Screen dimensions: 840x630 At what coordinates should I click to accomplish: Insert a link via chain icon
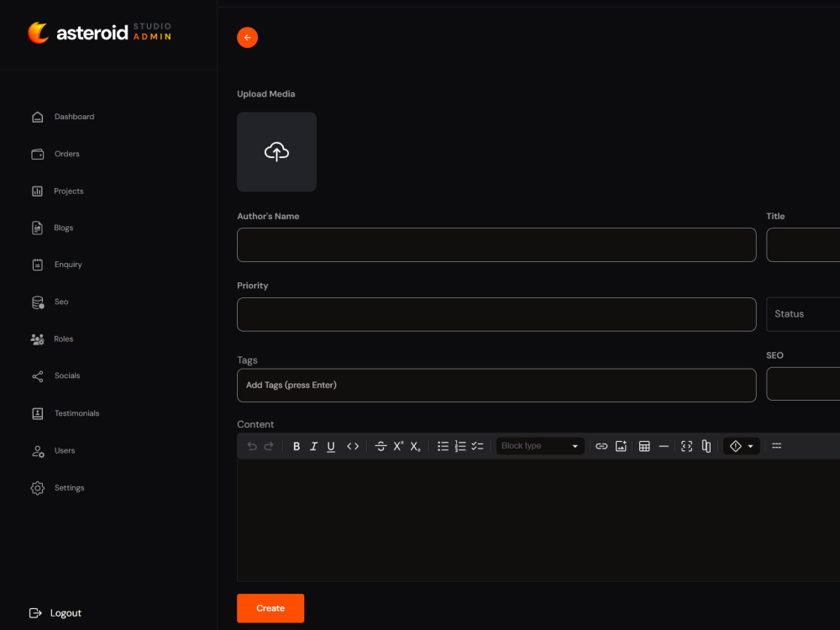click(x=601, y=446)
